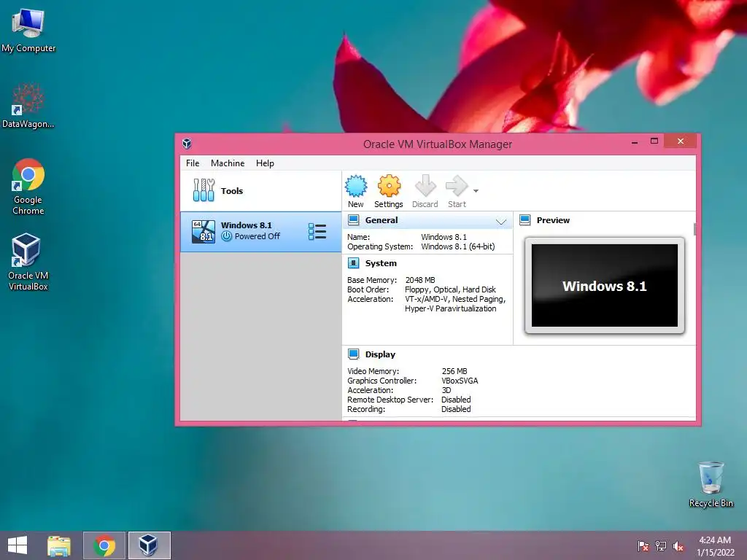The width and height of the screenshot is (747, 560).
Task: Maximize the VirtualBox Manager window
Action: (x=654, y=141)
